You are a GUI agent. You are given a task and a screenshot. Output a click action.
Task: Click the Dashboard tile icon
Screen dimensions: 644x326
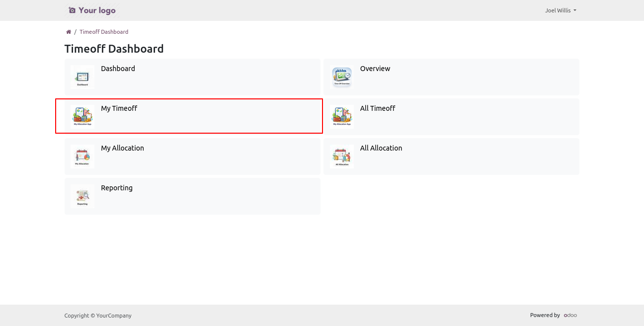tap(82, 77)
